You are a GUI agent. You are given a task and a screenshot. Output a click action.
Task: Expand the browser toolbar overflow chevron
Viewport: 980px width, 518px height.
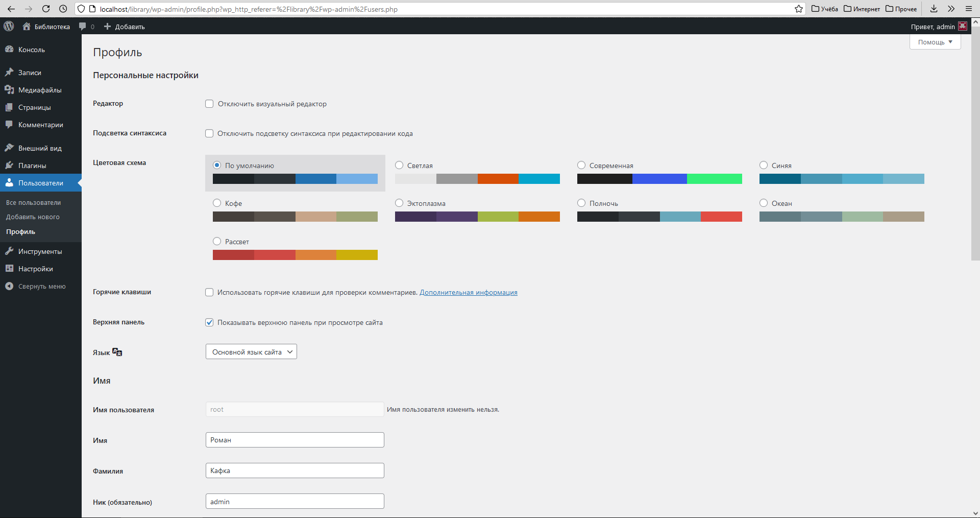click(951, 9)
